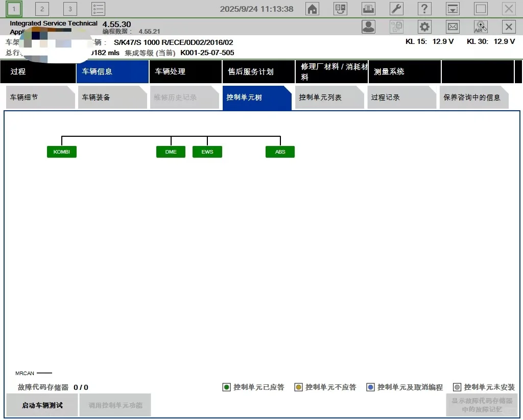Click the date and time display

pyautogui.click(x=256, y=9)
